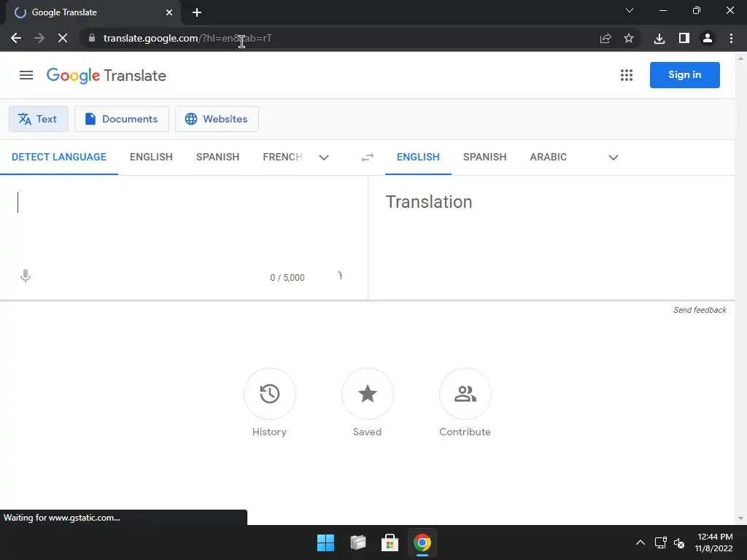The width and height of the screenshot is (747, 560).
Task: Set target language to Arabic
Action: point(549,157)
